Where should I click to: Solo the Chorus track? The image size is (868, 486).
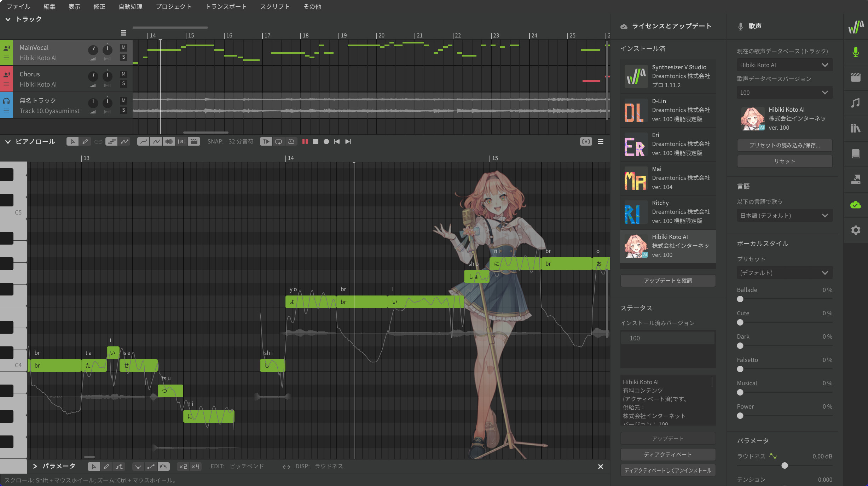tap(123, 83)
